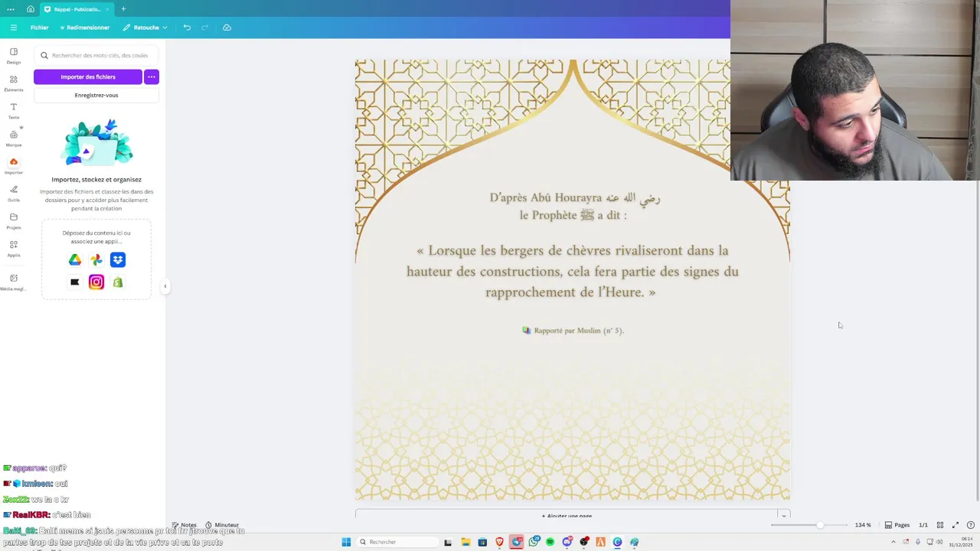980x551 pixels.
Task: Connect Google Drive app icon
Action: (x=75, y=260)
